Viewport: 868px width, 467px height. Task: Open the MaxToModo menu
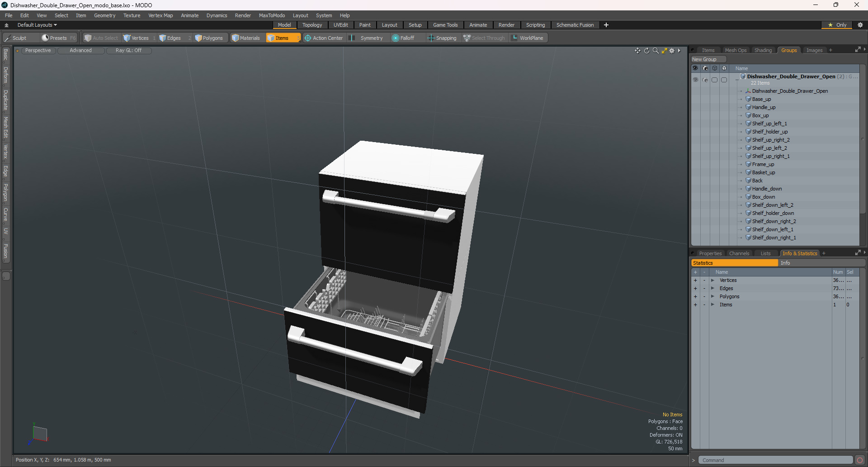[x=272, y=15]
